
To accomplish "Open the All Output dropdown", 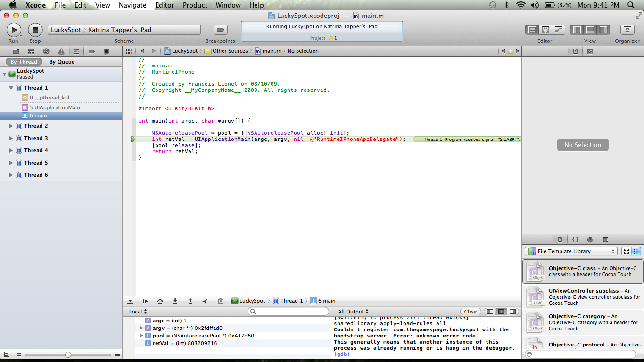I will 353,312.
